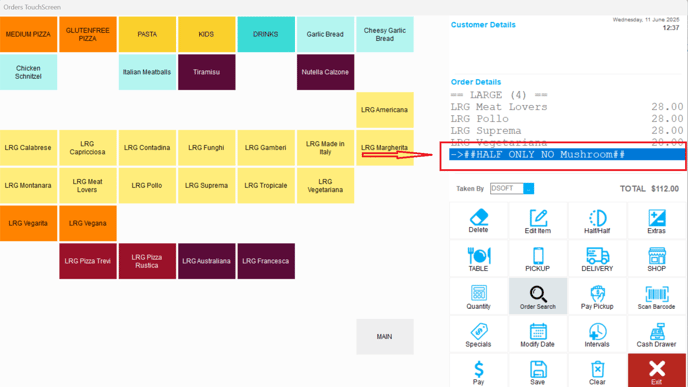Open the PASTA category

click(147, 34)
